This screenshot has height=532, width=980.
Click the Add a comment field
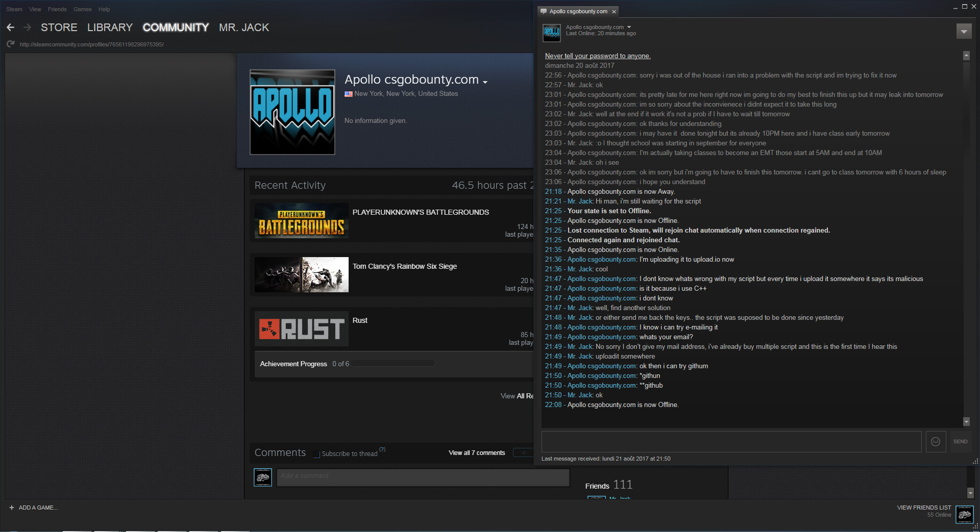pyautogui.click(x=423, y=477)
